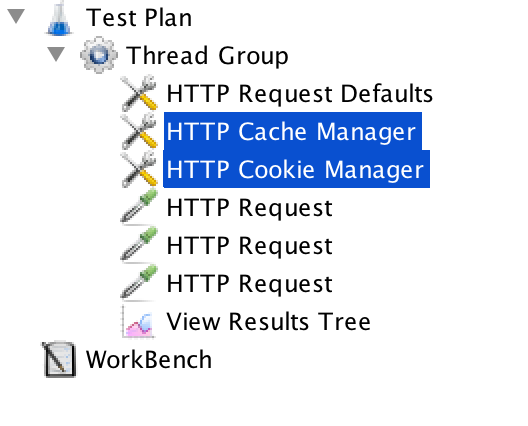Collapse the Test Plan tree node
The height and width of the screenshot is (426, 528).
coord(16,16)
